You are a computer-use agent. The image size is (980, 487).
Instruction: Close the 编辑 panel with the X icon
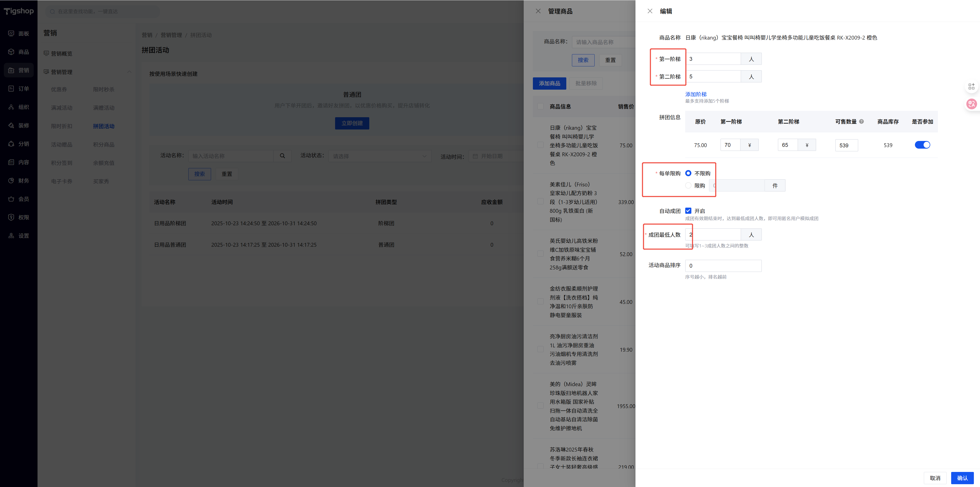[650, 11]
